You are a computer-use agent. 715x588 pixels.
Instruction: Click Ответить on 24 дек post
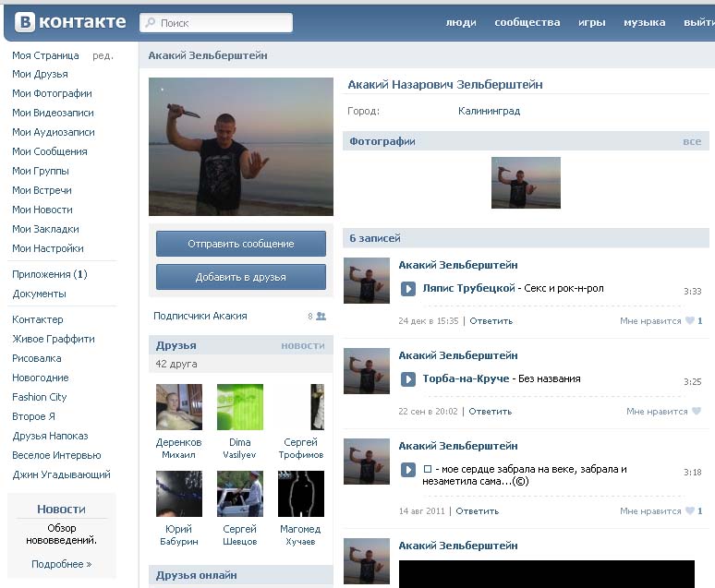click(491, 321)
